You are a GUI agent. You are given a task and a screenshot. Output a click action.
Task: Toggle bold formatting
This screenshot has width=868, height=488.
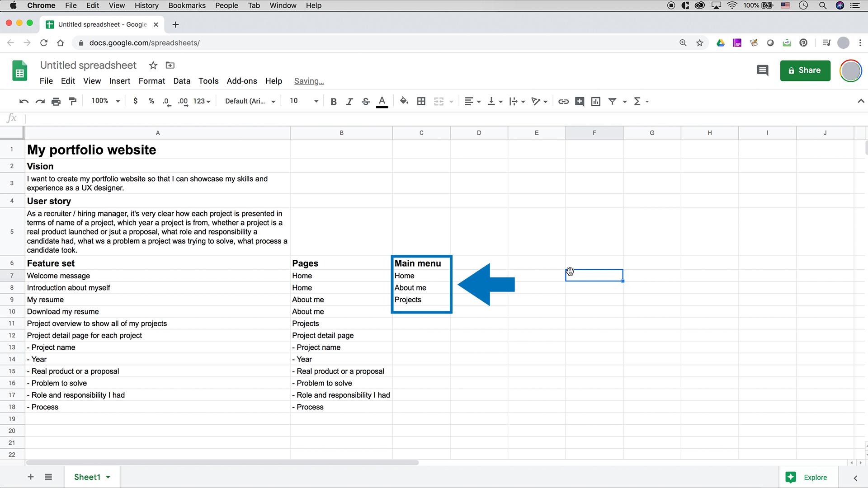(334, 102)
